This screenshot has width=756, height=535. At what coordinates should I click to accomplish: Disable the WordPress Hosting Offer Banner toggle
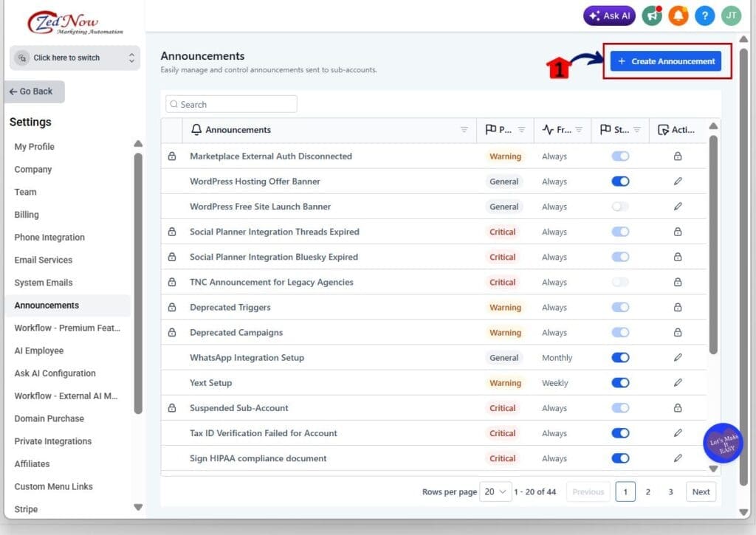[x=620, y=181]
